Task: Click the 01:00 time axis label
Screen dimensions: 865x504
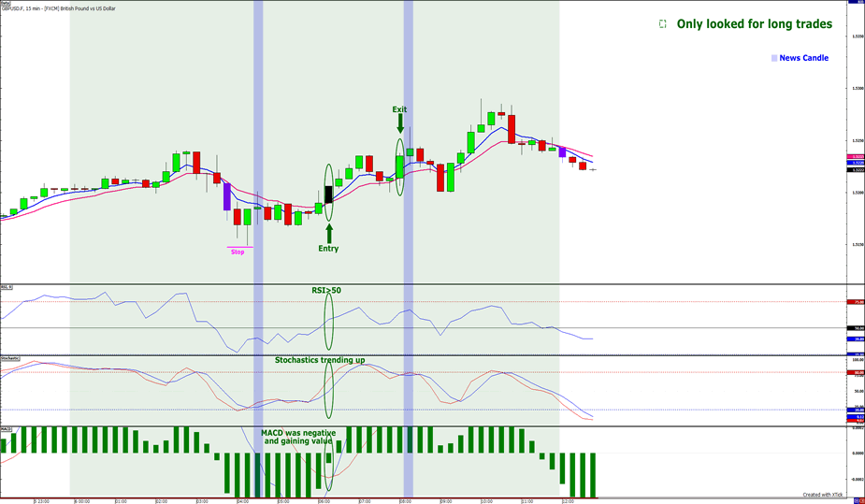Action: coord(121,501)
